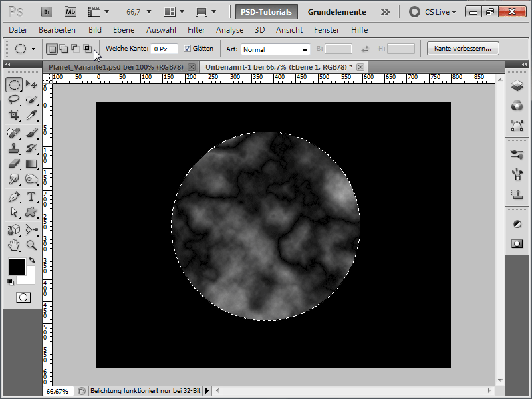Image resolution: width=532 pixels, height=399 pixels.
Task: Switch to the Planet_Variante1.psd tab
Action: tap(116, 67)
